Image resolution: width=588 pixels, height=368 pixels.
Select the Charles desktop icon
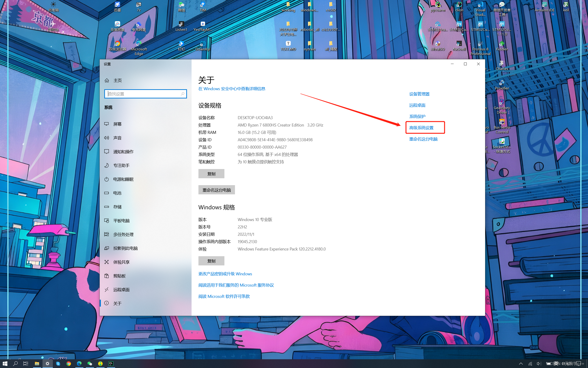click(x=502, y=65)
